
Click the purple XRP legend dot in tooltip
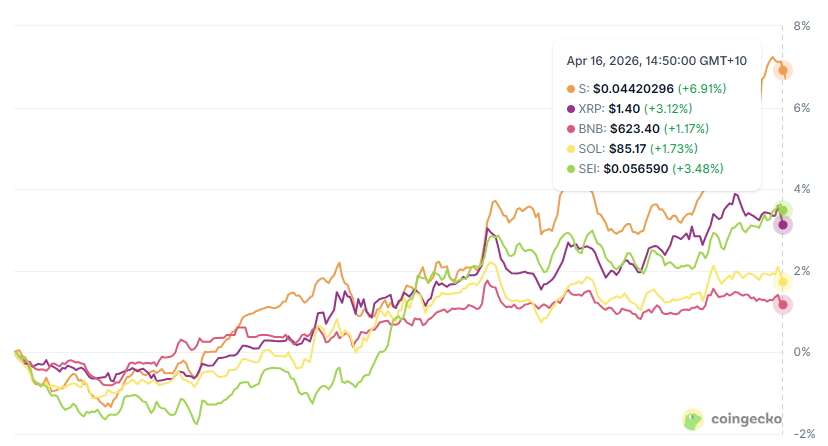point(571,109)
